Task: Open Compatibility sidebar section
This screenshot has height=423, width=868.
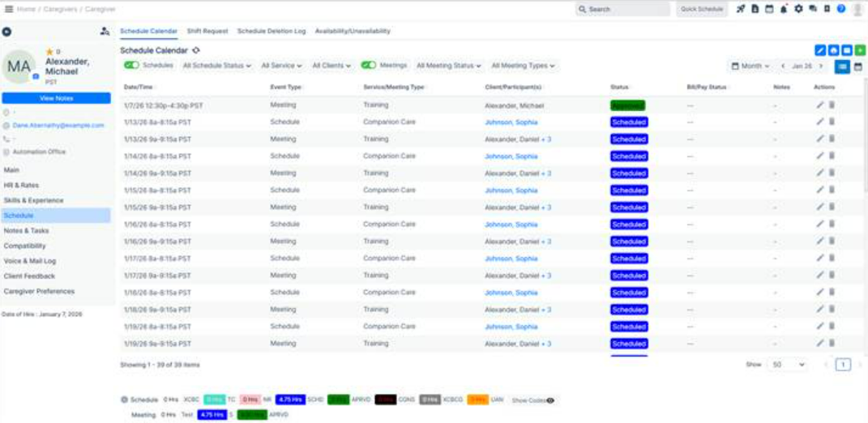Action: click(x=25, y=246)
